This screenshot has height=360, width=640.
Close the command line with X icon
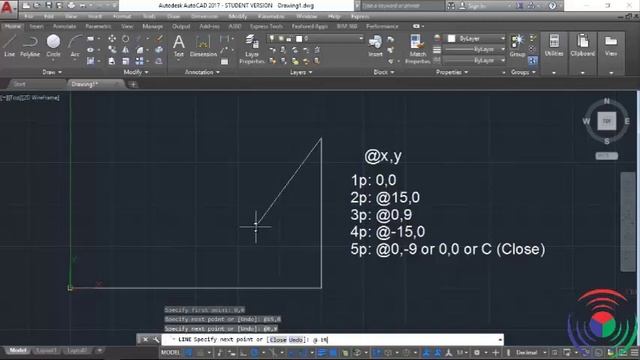tap(146, 340)
